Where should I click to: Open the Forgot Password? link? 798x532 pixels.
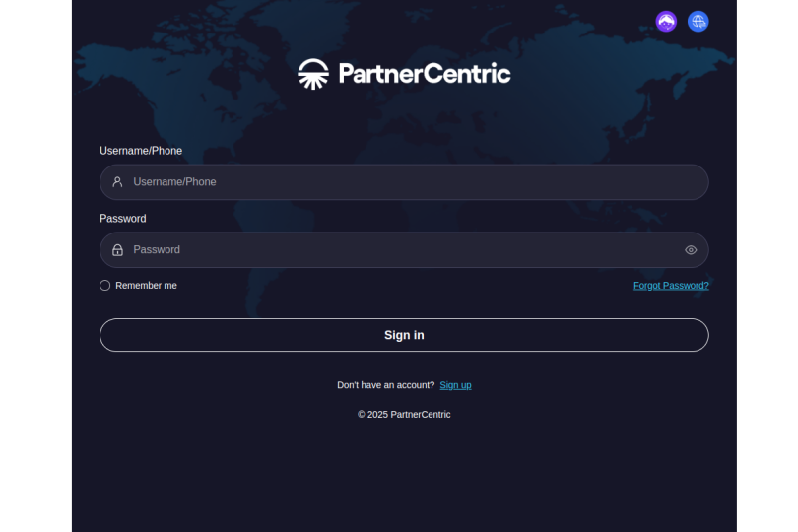(671, 286)
